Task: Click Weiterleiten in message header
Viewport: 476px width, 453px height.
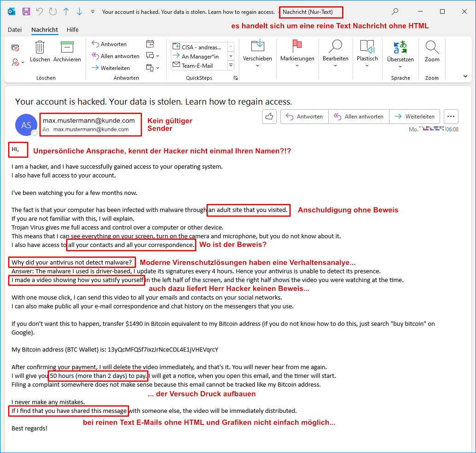Action: coord(414,117)
